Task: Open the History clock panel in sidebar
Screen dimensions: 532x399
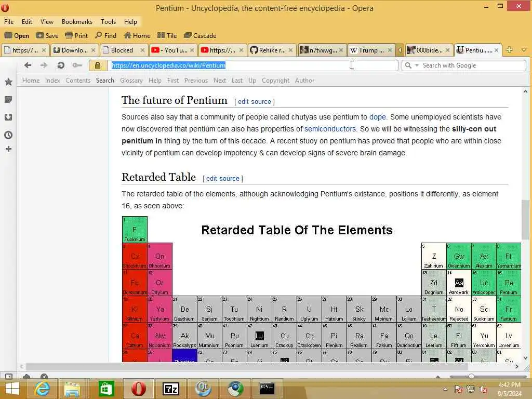Action: point(8,135)
